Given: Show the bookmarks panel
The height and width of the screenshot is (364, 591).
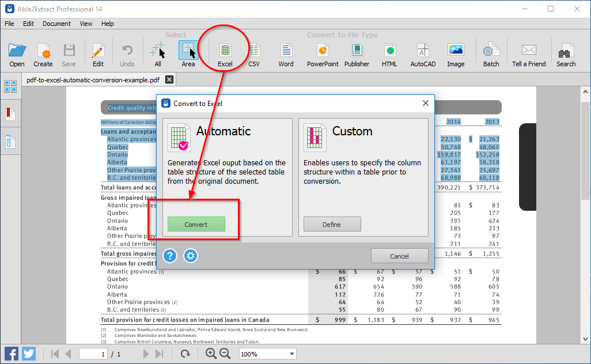Looking at the screenshot, I should [x=10, y=113].
